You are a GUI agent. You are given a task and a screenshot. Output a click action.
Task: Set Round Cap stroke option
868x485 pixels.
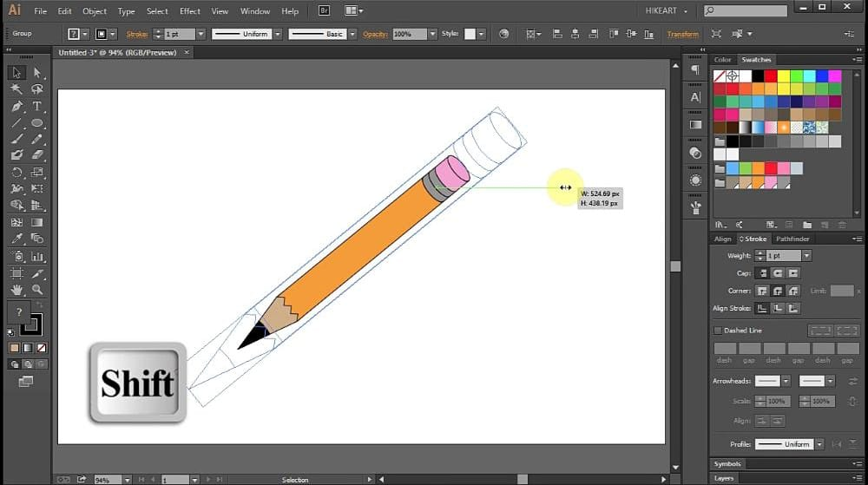(x=778, y=273)
